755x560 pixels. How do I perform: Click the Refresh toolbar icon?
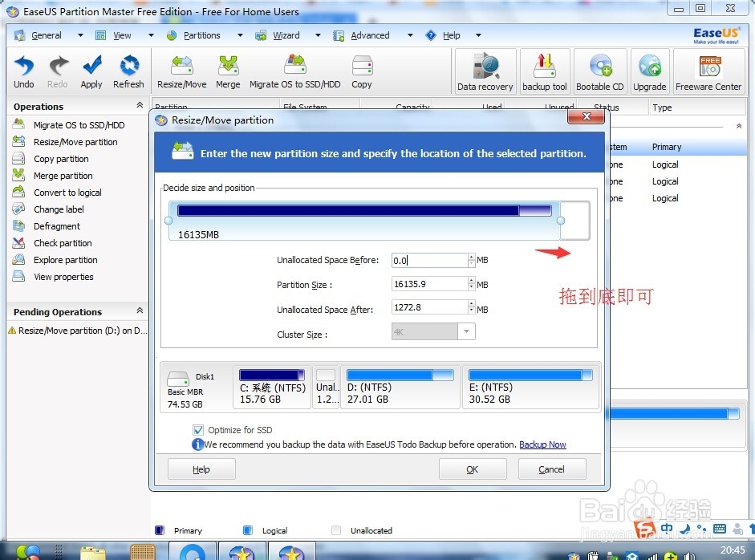pyautogui.click(x=128, y=71)
